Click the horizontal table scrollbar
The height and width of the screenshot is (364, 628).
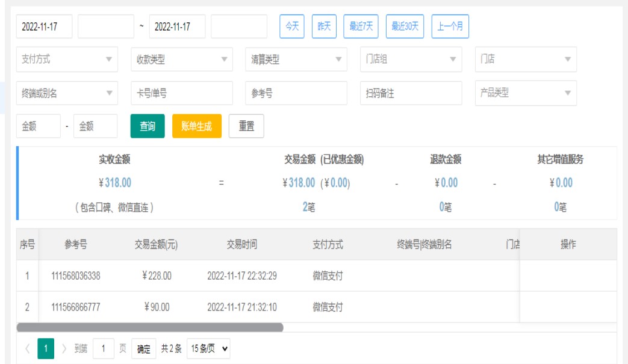(x=150, y=327)
